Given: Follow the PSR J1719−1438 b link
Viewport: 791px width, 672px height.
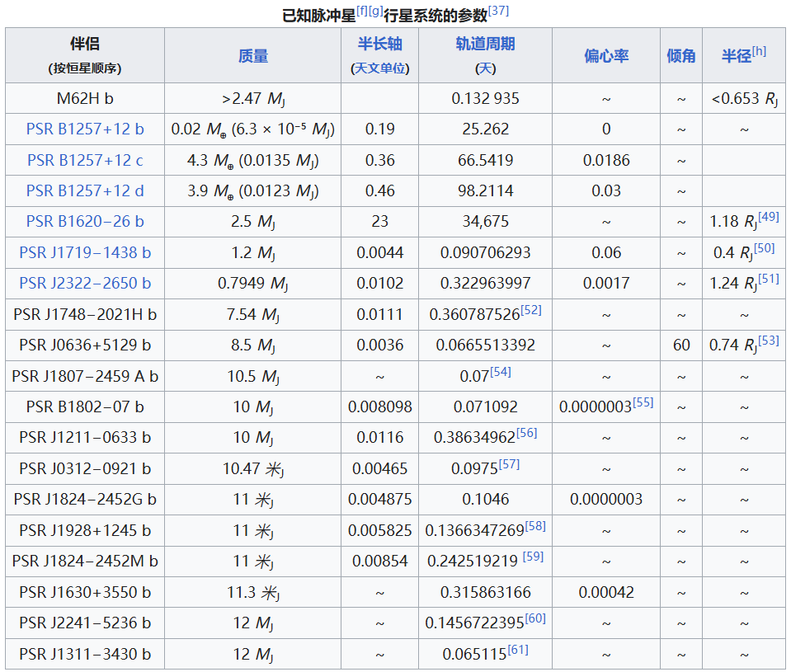Looking at the screenshot, I should pos(85,252).
